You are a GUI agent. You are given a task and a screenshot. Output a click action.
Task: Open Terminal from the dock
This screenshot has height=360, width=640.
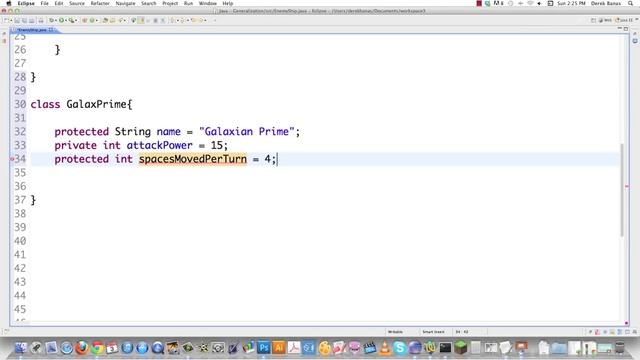445,348
